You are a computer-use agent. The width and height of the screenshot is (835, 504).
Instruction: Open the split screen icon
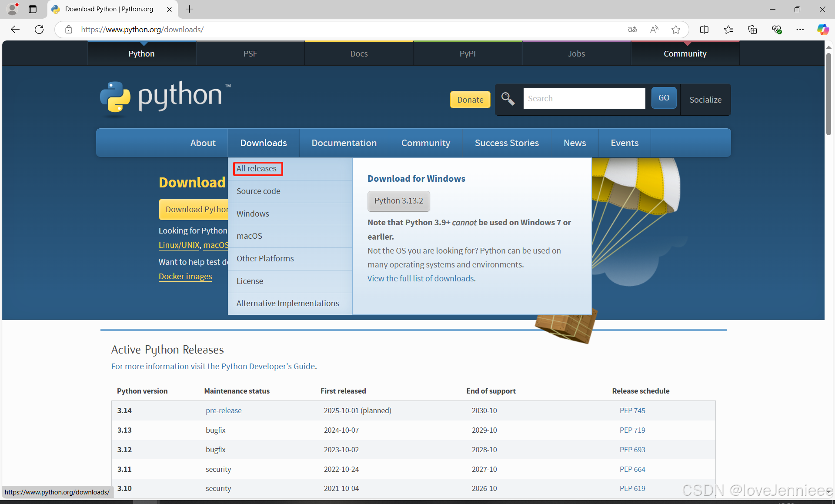(704, 30)
